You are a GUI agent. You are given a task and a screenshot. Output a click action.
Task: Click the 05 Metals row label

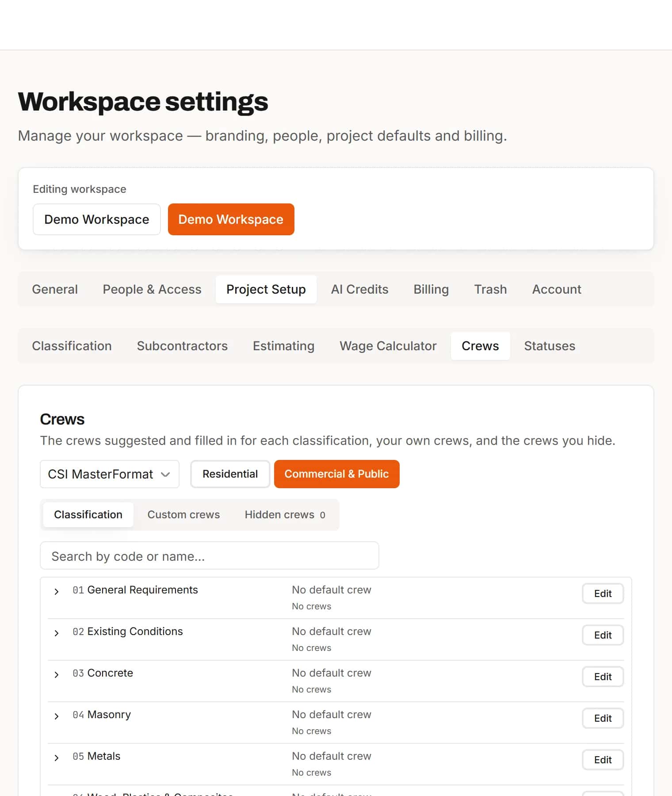[96, 756]
